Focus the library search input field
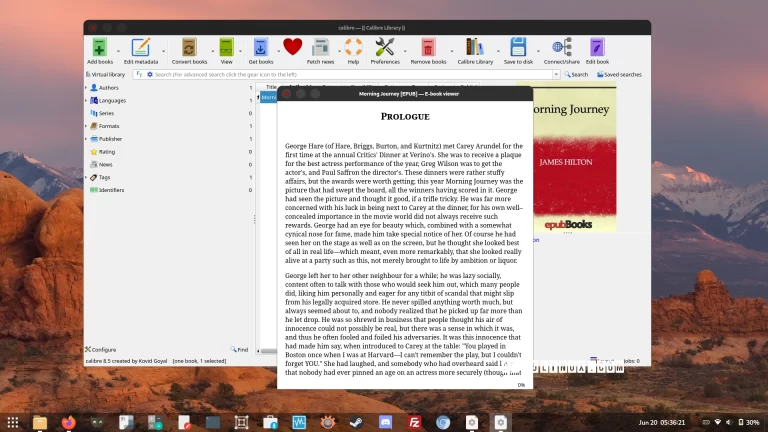Viewport: 768px width, 432px height. coord(350,74)
